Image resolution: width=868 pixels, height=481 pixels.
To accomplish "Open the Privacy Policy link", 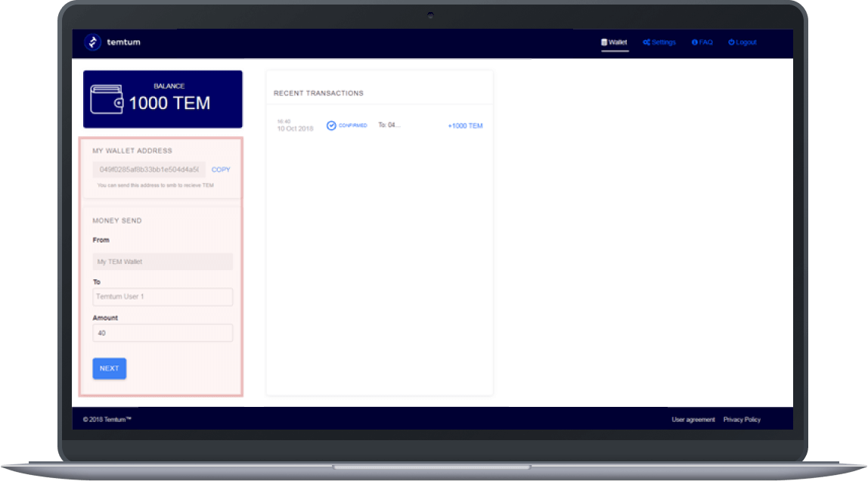I will [742, 419].
